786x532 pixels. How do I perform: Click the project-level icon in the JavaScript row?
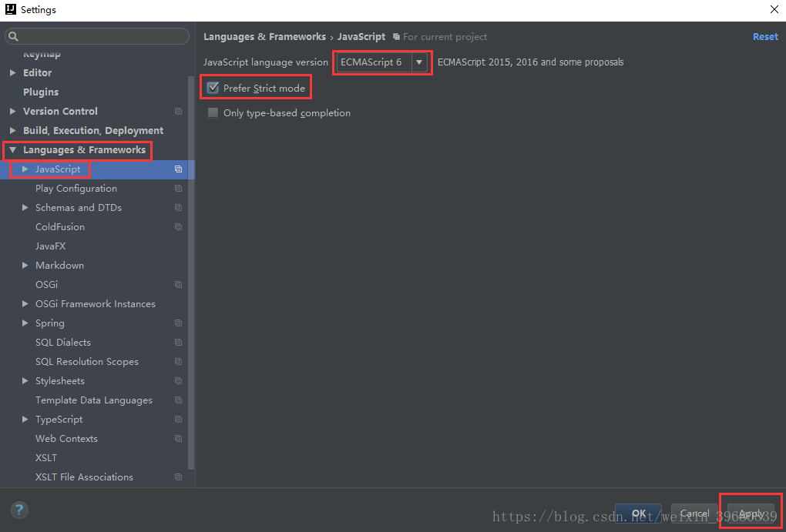179,169
